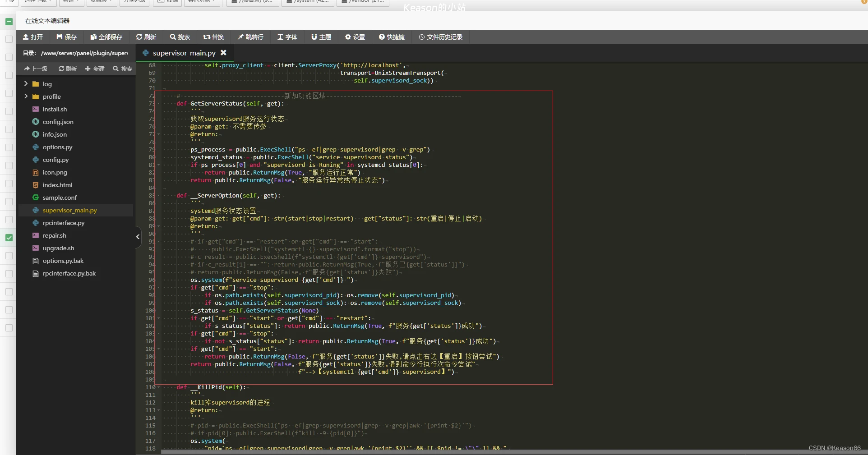Close the supervisor_main.py tab
Screen dimensions: 868x455
[x=223, y=53]
